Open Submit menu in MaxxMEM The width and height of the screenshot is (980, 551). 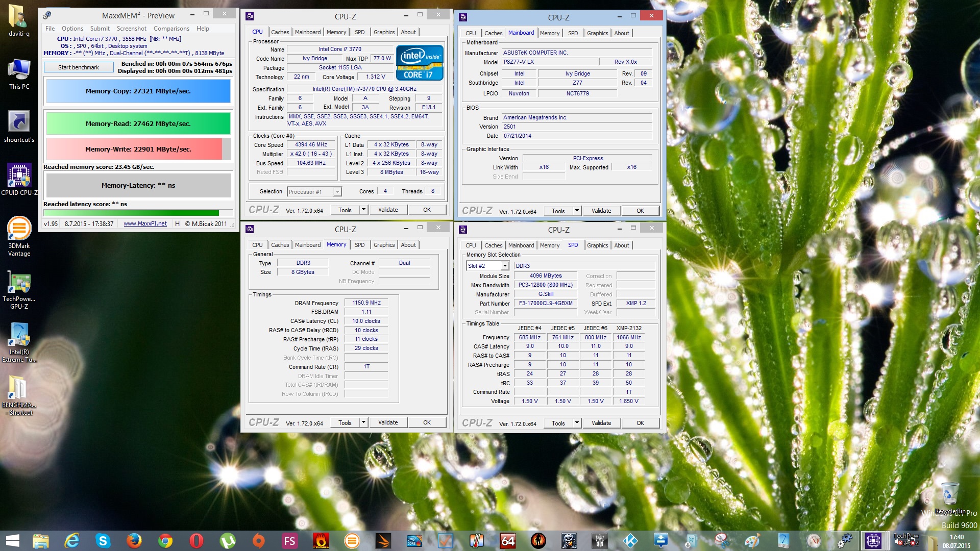100,29
